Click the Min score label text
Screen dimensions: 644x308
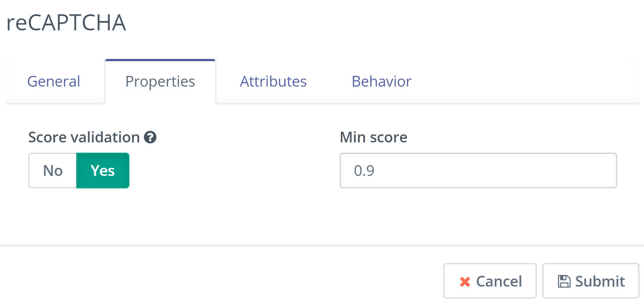click(x=373, y=137)
